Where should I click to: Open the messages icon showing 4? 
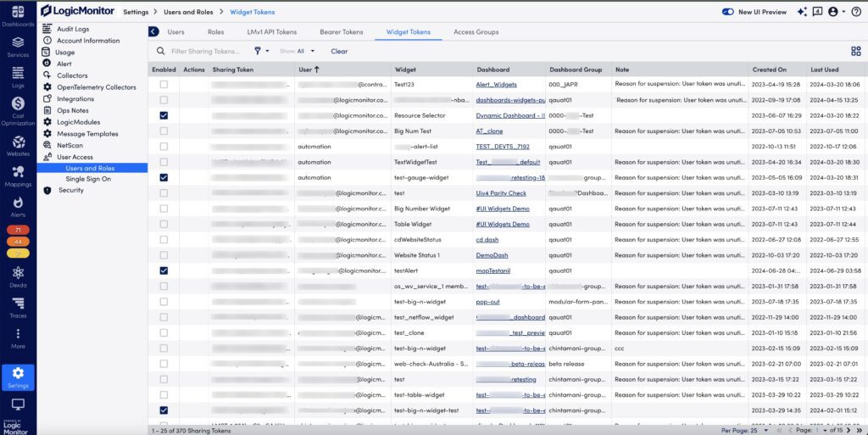817,12
